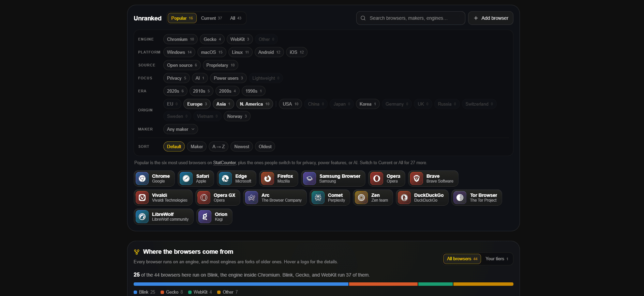Click the Brave lion icon
This screenshot has width=644, height=296.
click(417, 178)
